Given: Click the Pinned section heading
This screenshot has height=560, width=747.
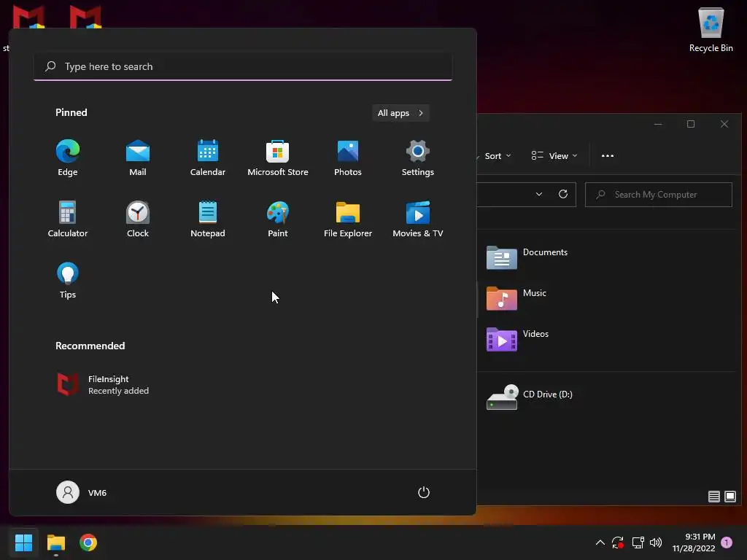Looking at the screenshot, I should pos(71,112).
